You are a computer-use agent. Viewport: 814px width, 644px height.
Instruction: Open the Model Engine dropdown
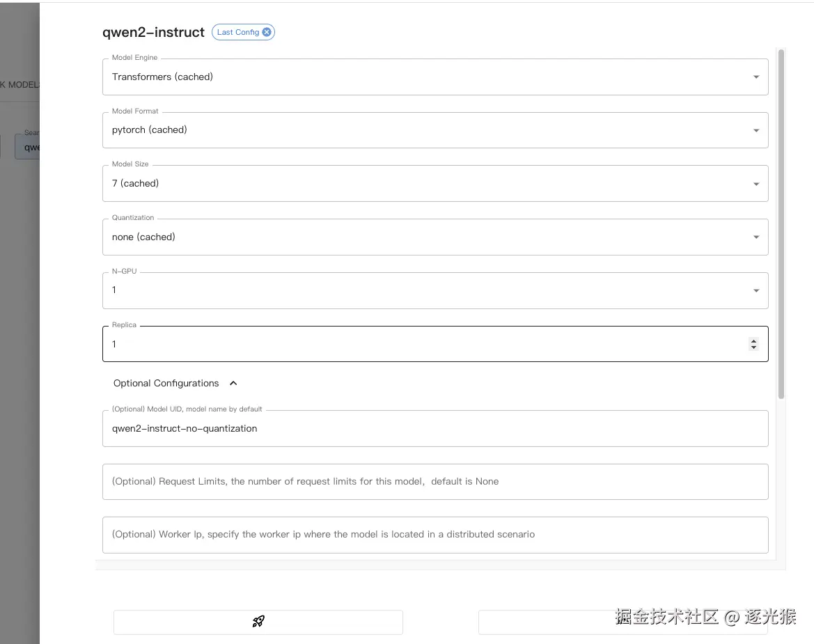435,77
